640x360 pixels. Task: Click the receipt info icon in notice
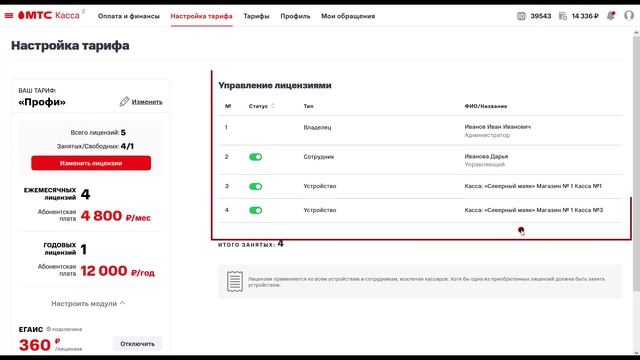point(235,281)
